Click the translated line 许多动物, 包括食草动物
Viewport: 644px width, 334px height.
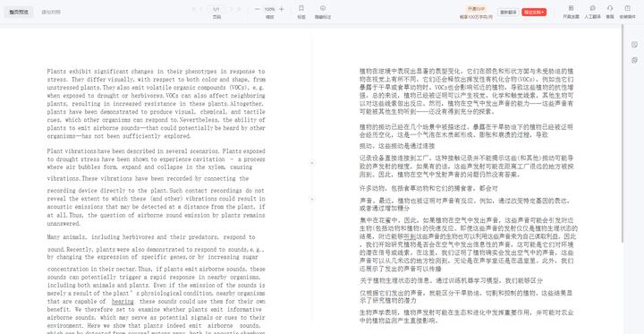tap(428, 188)
